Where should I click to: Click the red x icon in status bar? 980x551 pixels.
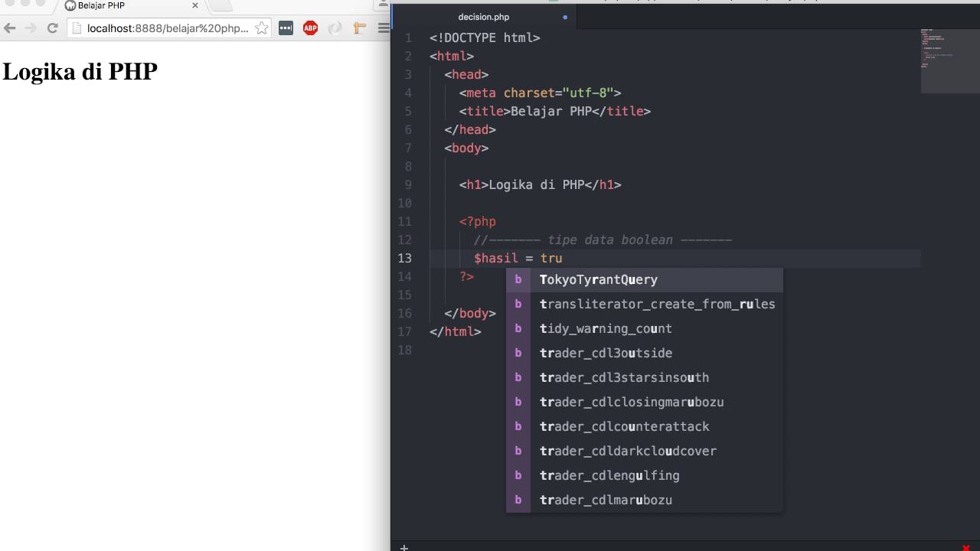(x=966, y=547)
